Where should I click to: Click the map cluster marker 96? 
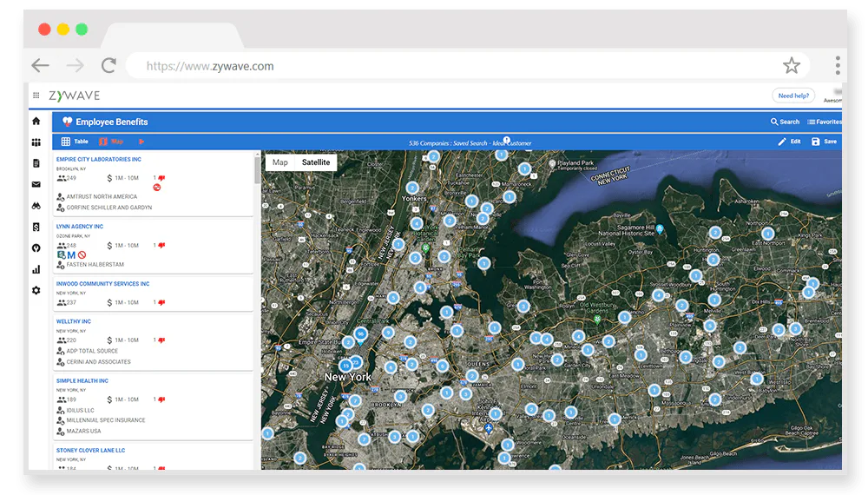(x=360, y=333)
